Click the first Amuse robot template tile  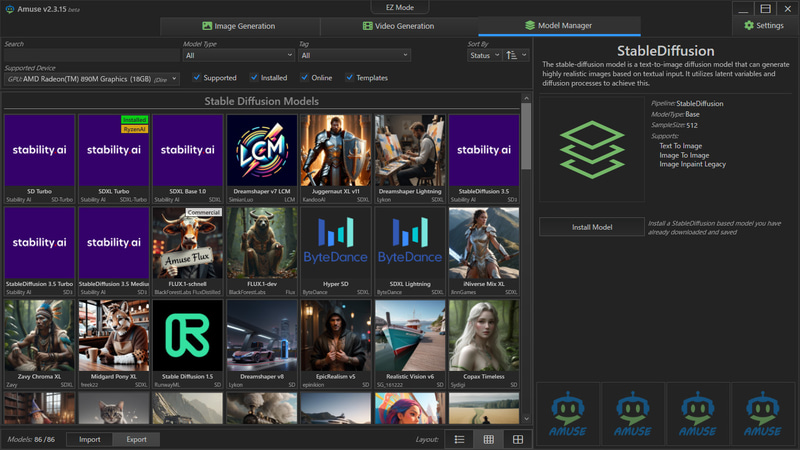click(x=569, y=414)
